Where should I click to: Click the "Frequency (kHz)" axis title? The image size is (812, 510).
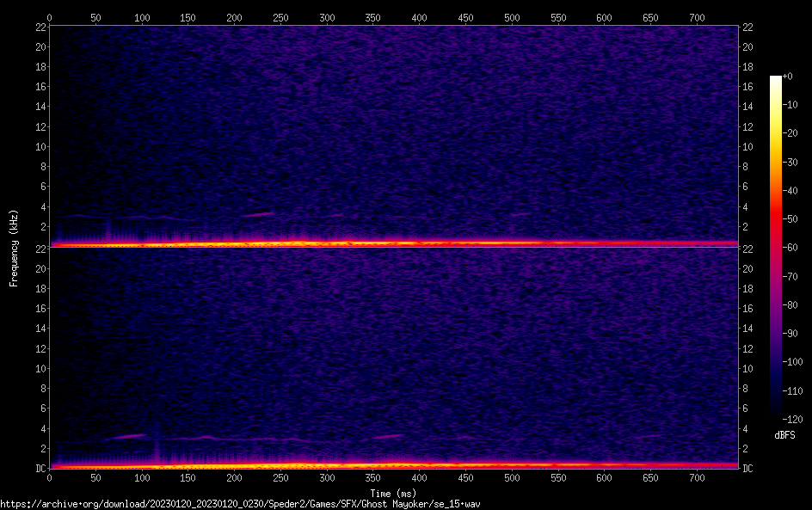[x=13, y=247]
